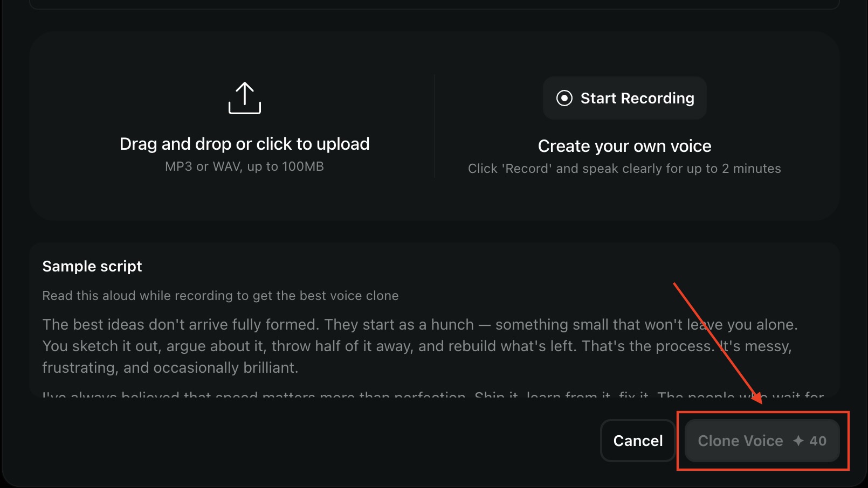Switch to the Create your own voice section
The image size is (868, 488).
(624, 145)
